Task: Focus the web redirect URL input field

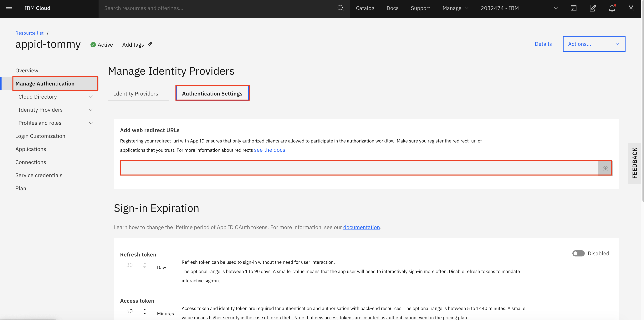Action: [x=359, y=168]
